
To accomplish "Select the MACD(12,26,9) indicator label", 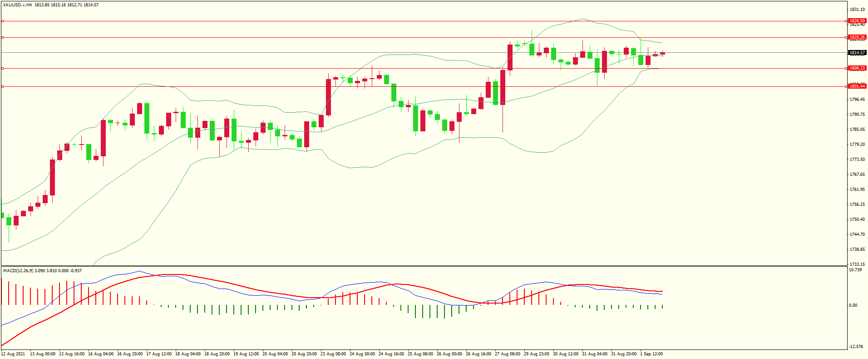I will tap(18, 271).
